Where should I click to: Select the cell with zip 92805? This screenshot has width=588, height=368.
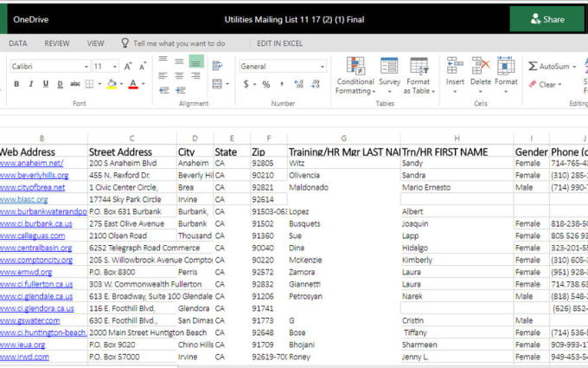[x=269, y=163]
